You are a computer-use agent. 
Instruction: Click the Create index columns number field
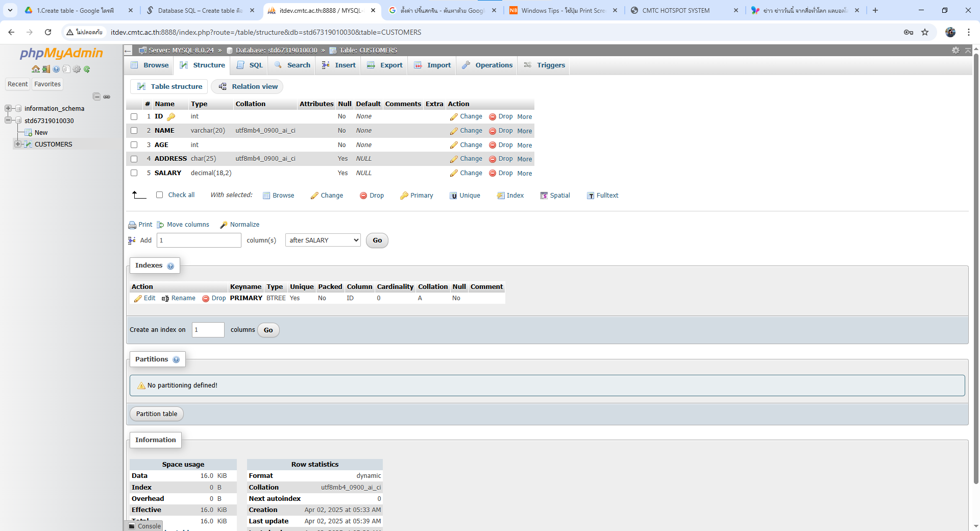pyautogui.click(x=208, y=330)
